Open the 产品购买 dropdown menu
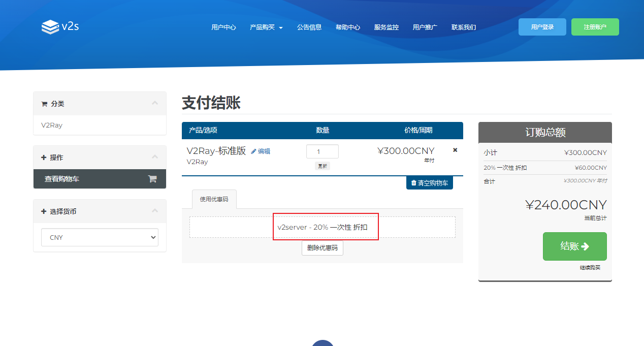 click(266, 27)
